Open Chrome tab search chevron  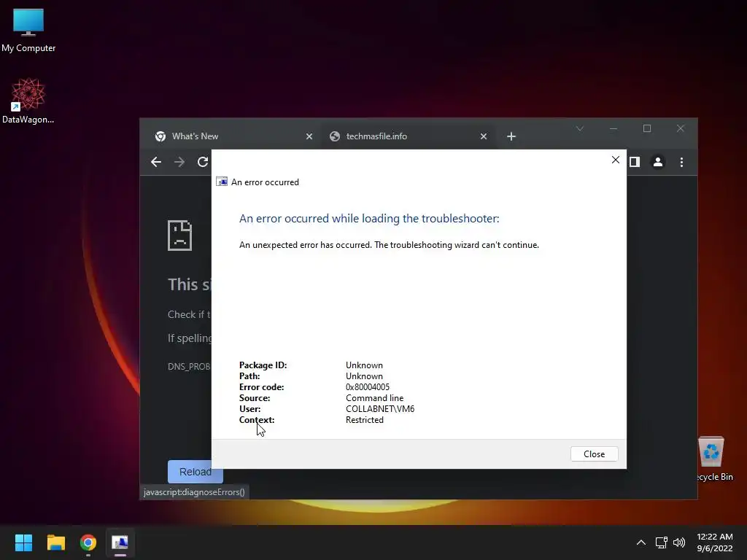(580, 128)
